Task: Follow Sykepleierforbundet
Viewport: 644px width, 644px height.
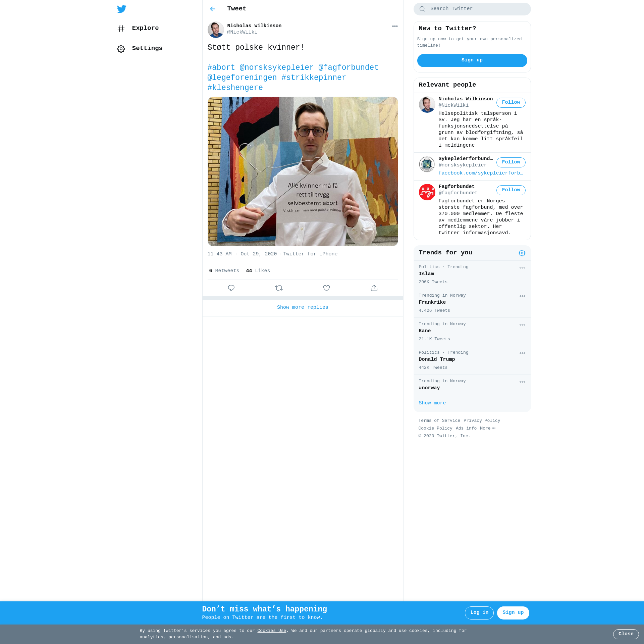Action: pos(511,162)
